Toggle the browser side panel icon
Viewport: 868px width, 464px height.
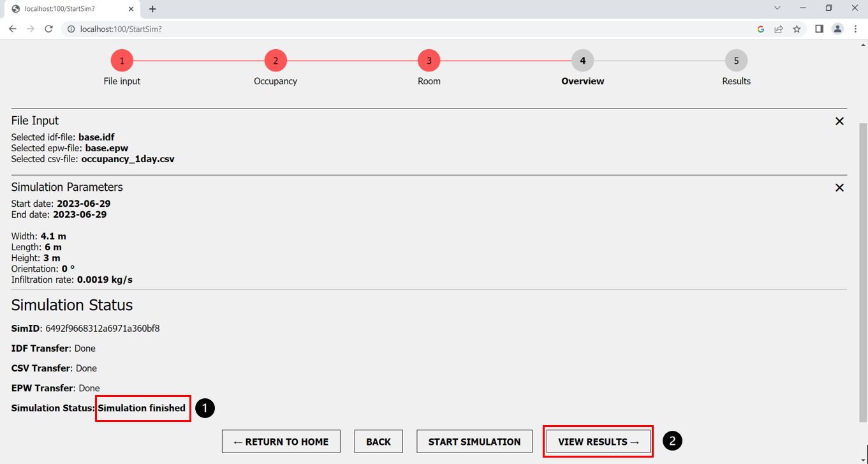819,29
